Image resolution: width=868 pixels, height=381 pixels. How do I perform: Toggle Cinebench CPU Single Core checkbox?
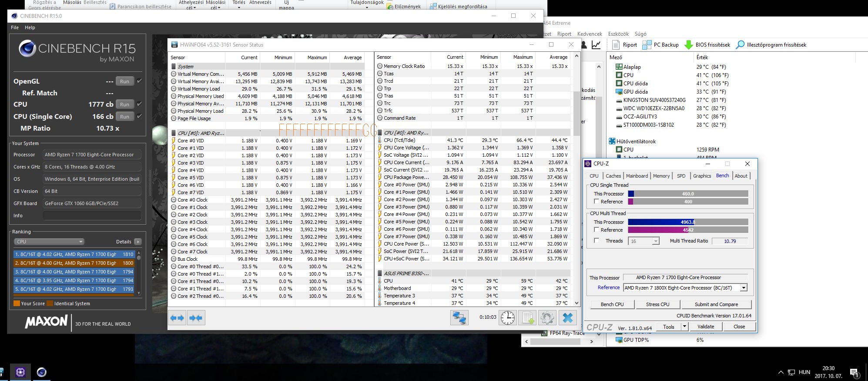pyautogui.click(x=139, y=116)
